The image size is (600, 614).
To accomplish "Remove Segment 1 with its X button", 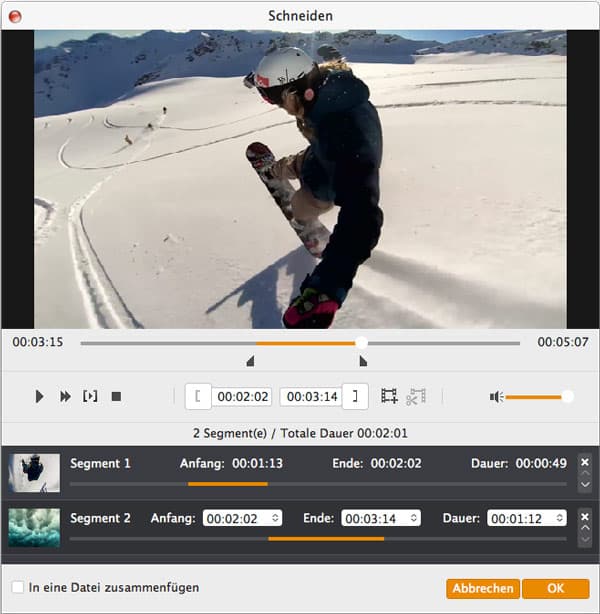I will tap(585, 461).
